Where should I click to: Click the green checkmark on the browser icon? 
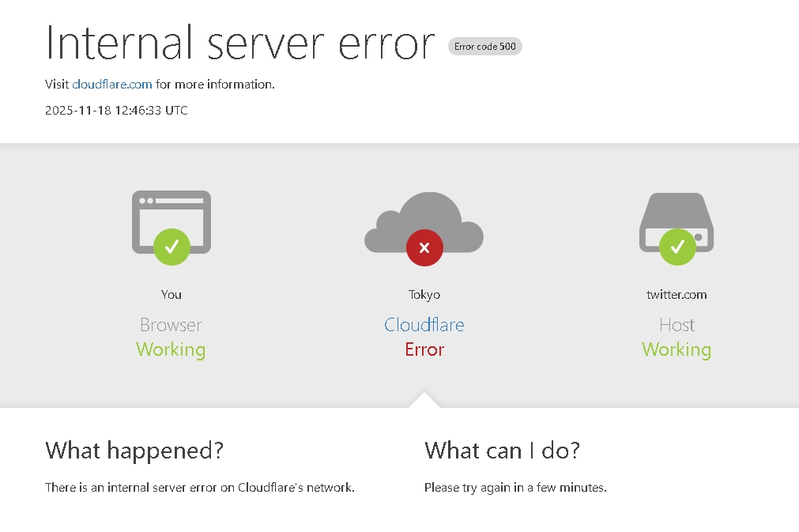171,247
